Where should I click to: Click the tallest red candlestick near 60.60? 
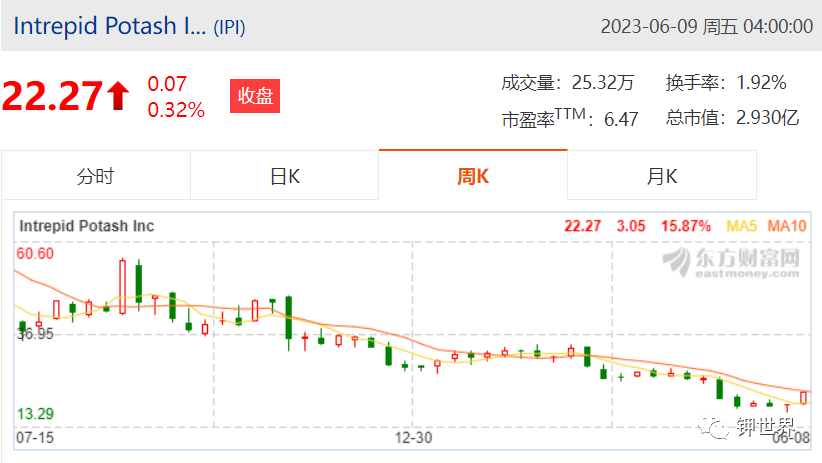[122, 286]
